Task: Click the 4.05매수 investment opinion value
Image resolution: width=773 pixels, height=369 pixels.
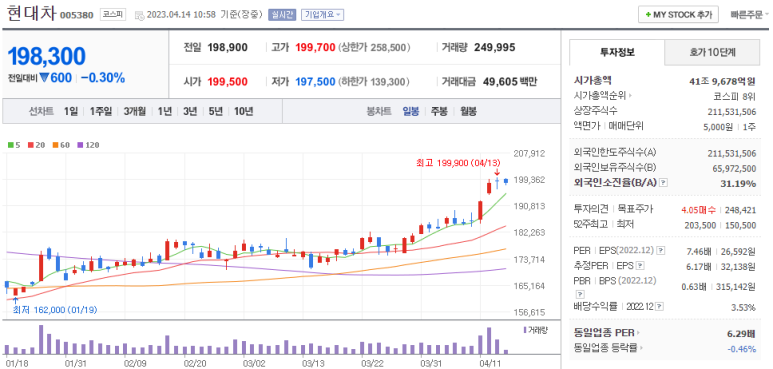Action: (x=698, y=209)
